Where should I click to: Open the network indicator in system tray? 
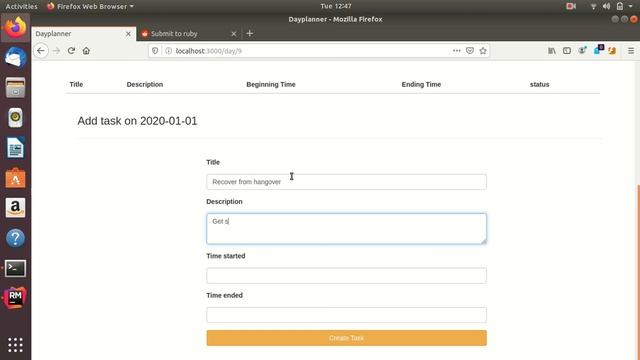coord(593,6)
